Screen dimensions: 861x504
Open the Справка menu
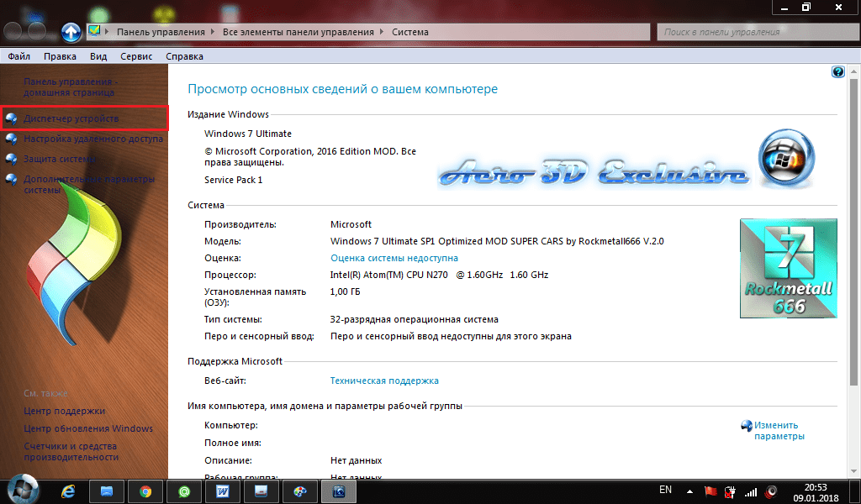(184, 56)
